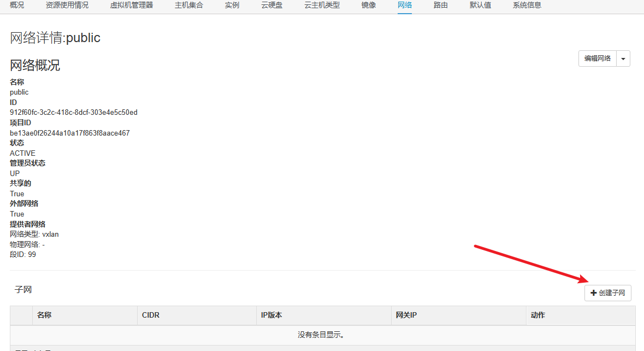Expand the dropdown arrow beside 编辑网络
Viewport: 644px width, 351px height.
(x=623, y=58)
